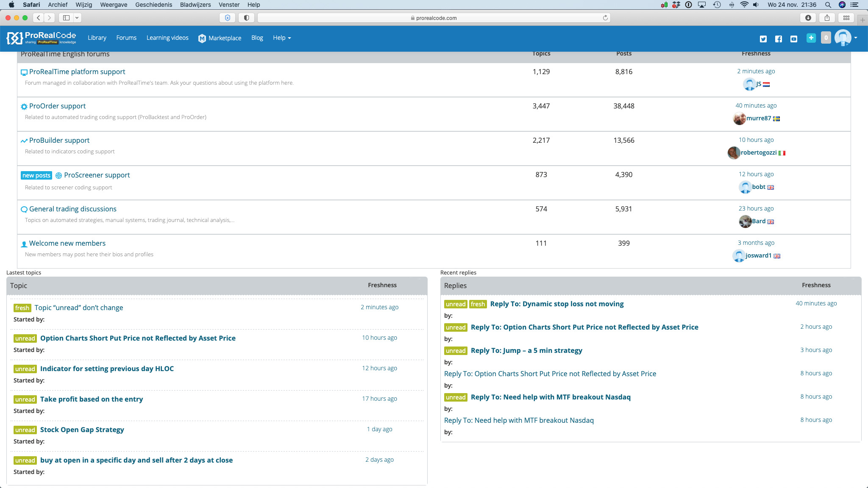This screenshot has height=488, width=868.
Task: Open the notifications counter showing 0
Action: point(826,38)
